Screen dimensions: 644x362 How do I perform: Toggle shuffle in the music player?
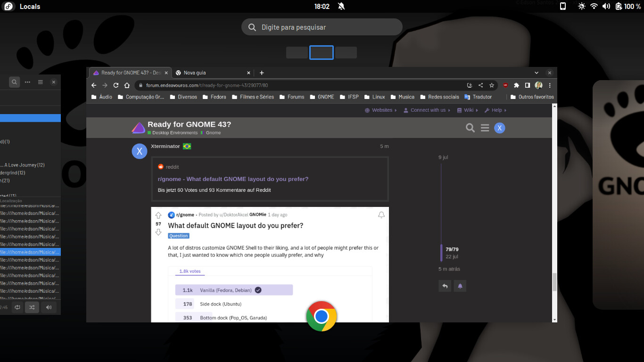32,307
